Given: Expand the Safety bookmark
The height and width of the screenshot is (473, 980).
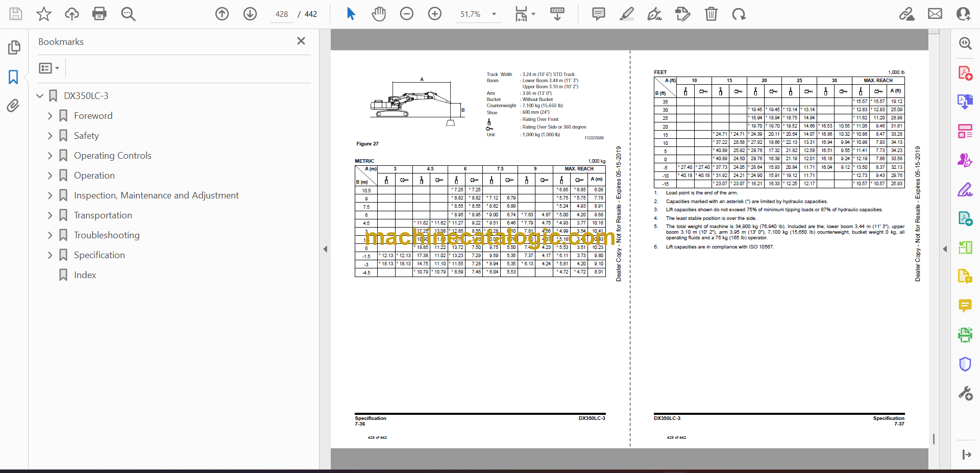Looking at the screenshot, I should tap(50, 136).
